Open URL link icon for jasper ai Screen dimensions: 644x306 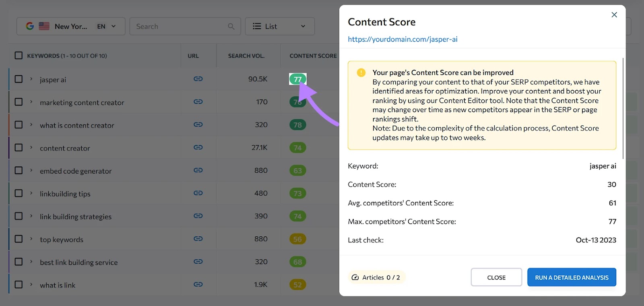(198, 79)
